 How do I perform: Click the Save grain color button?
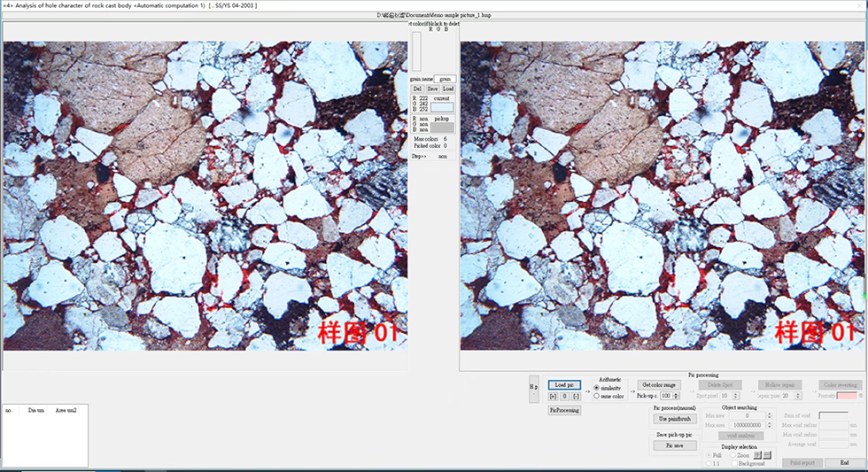coord(432,89)
